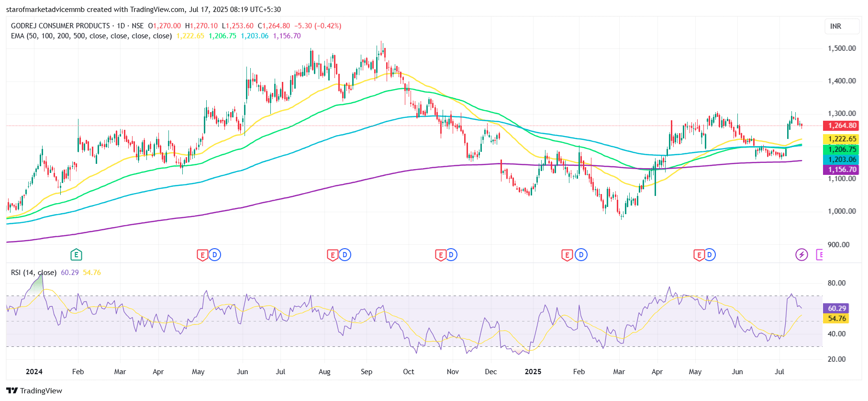Image resolution: width=868 pixels, height=401 pixels.
Task: Click the green 1,206.75 value in the EMA legend
Action: click(223, 36)
